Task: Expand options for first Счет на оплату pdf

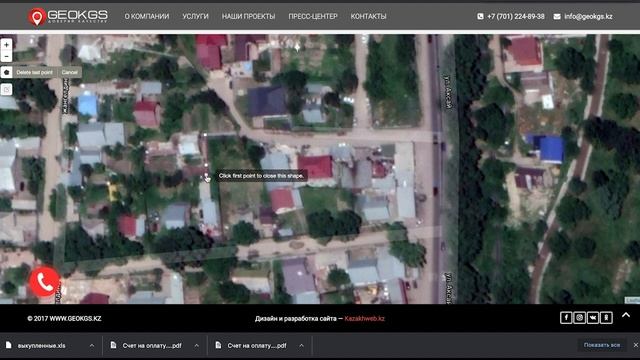Action: pos(196,345)
